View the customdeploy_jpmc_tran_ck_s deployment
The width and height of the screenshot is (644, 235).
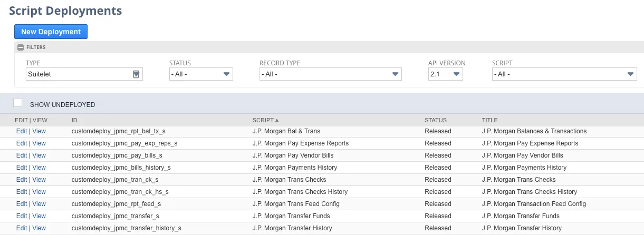click(39, 180)
